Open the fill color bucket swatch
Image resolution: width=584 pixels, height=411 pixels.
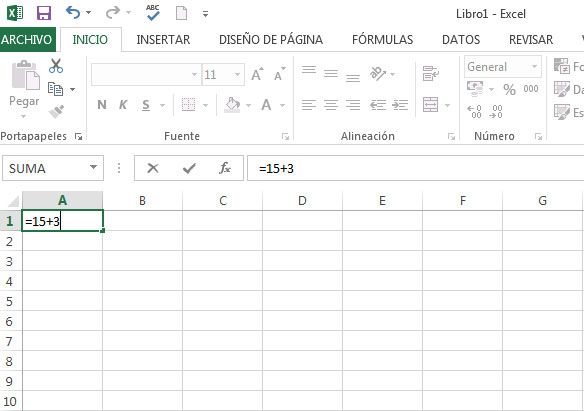click(x=232, y=105)
